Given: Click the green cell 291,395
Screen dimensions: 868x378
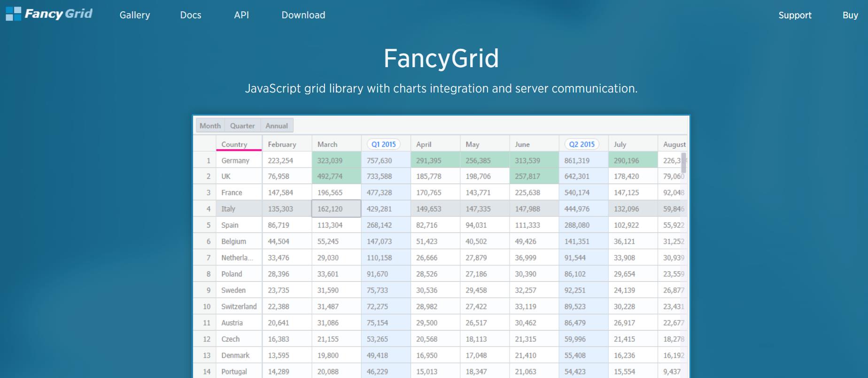Looking at the screenshot, I should click(435, 161).
